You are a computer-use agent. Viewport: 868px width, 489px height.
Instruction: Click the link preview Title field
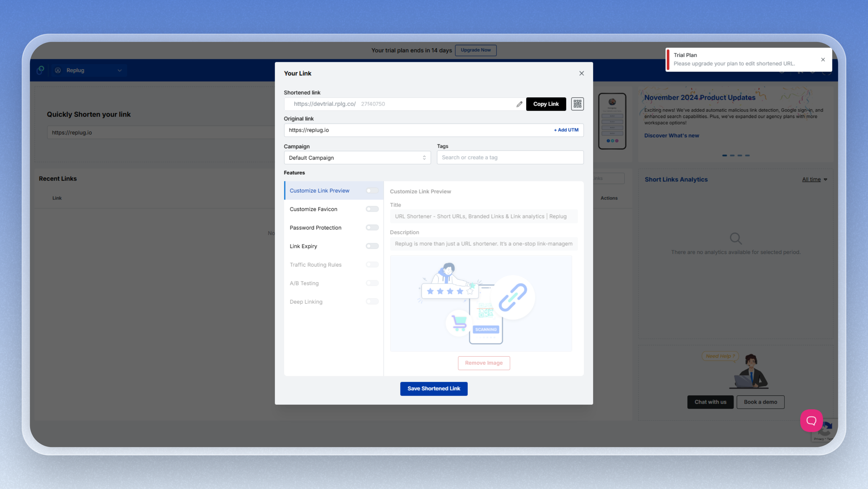point(483,216)
